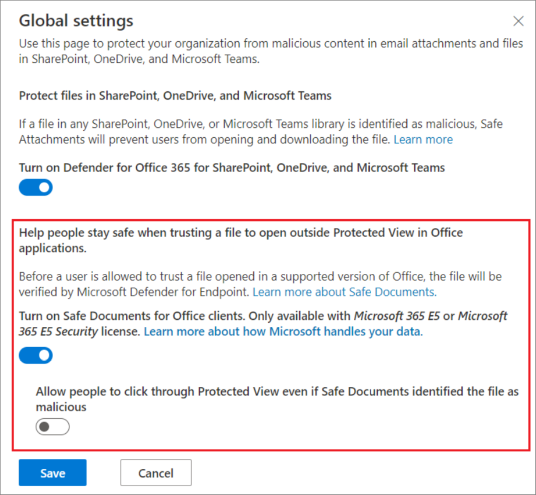Open the Learn more link about Safe Attachments
The height and width of the screenshot is (495, 536).
point(423,139)
